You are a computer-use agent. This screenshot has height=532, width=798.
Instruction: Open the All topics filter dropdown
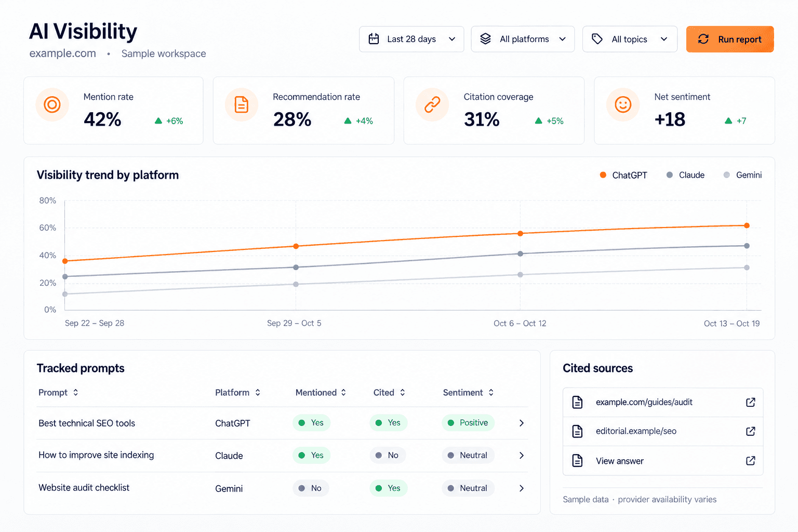click(630, 39)
